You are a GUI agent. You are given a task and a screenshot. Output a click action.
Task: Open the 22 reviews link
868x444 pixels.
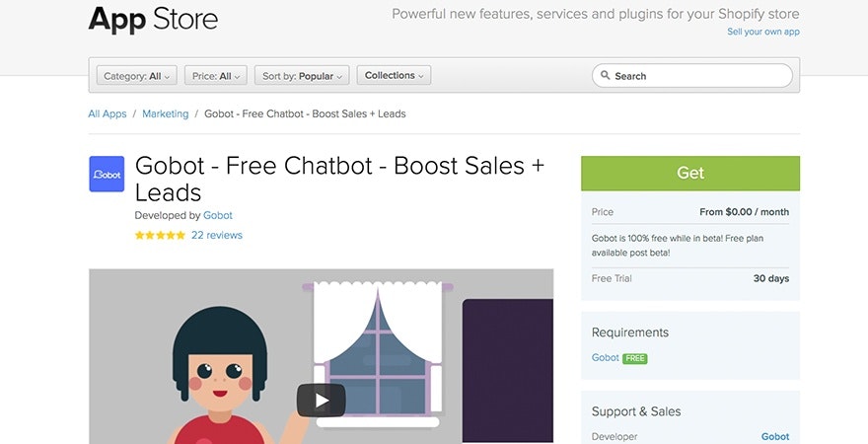[x=217, y=235]
